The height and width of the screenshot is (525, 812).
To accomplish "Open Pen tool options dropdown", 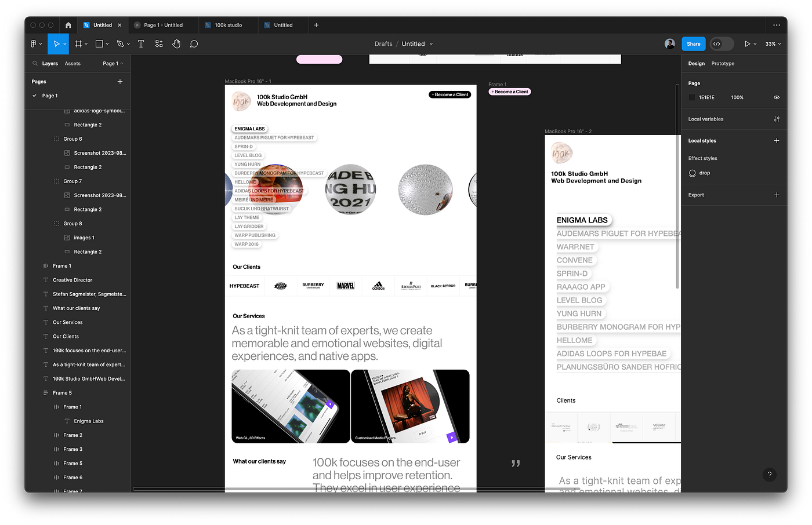I will [x=128, y=44].
